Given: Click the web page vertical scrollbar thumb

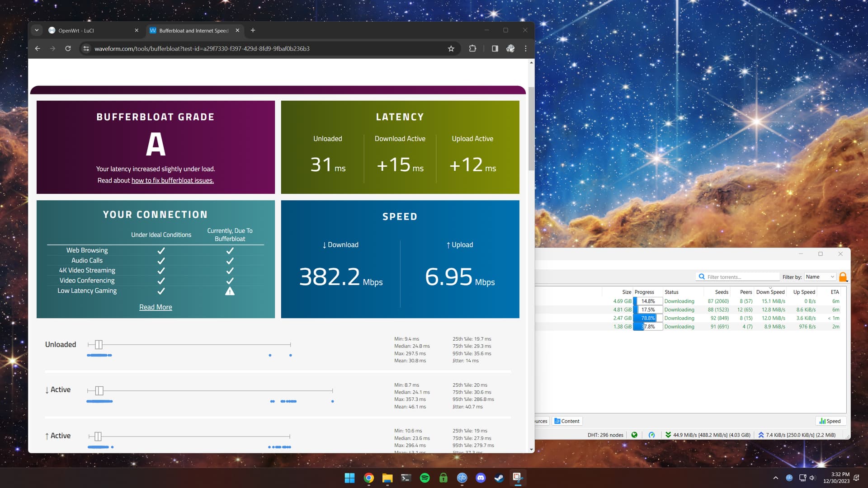Looking at the screenshot, I should (x=531, y=129).
